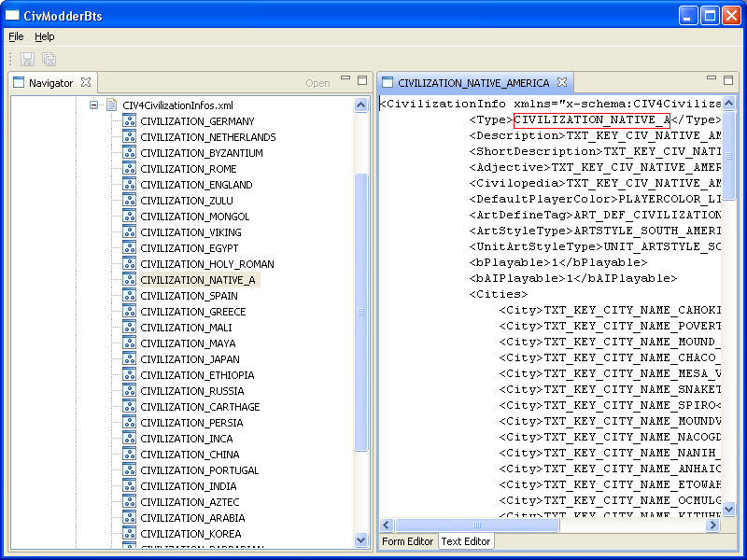747x560 pixels.
Task: Click editor horizontal scrollbar right arrow
Action: point(713,525)
